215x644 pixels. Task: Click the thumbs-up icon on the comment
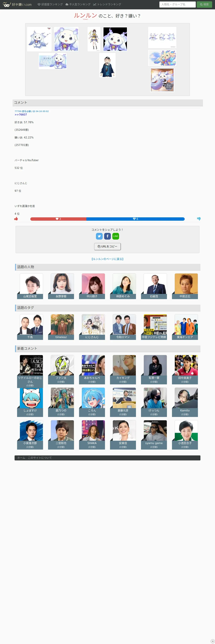point(16,219)
